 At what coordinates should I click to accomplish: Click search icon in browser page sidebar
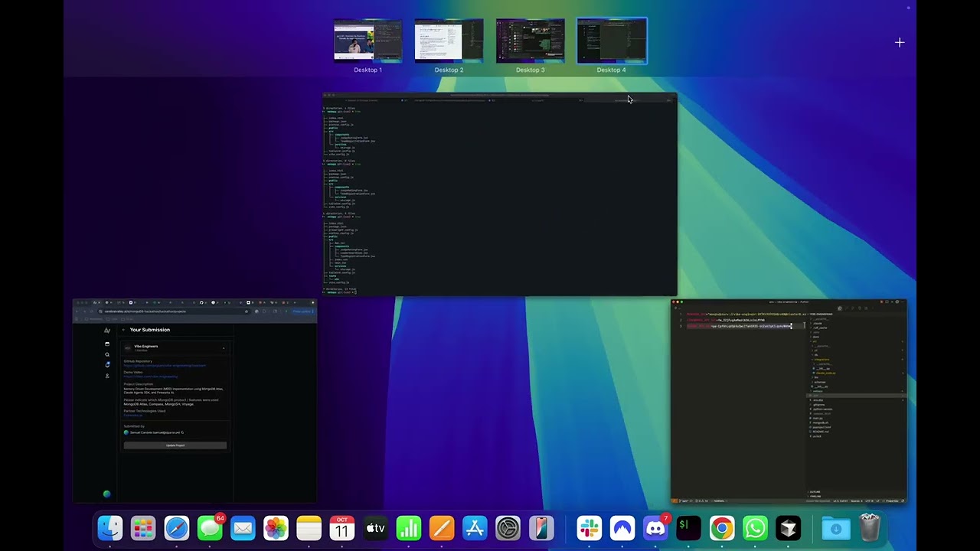[107, 354]
